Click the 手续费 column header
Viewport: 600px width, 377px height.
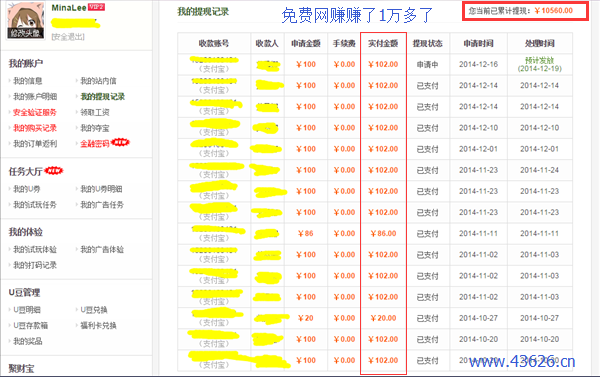(344, 43)
